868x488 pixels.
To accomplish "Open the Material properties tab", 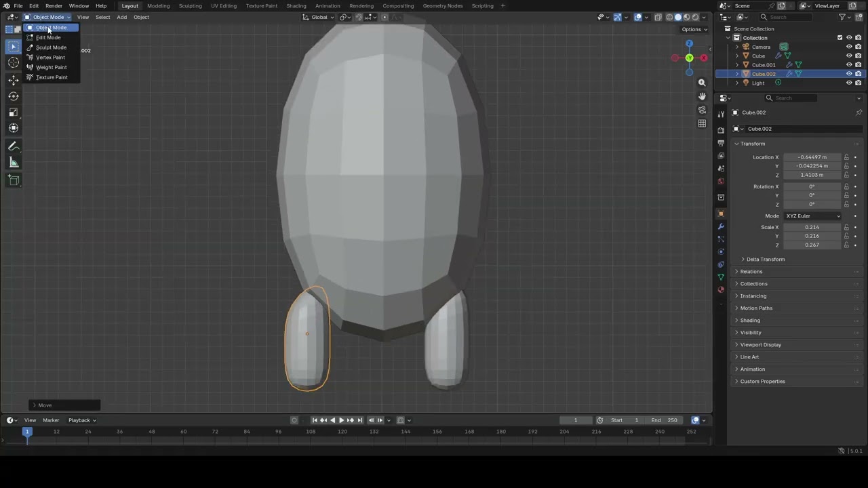I will (721, 289).
